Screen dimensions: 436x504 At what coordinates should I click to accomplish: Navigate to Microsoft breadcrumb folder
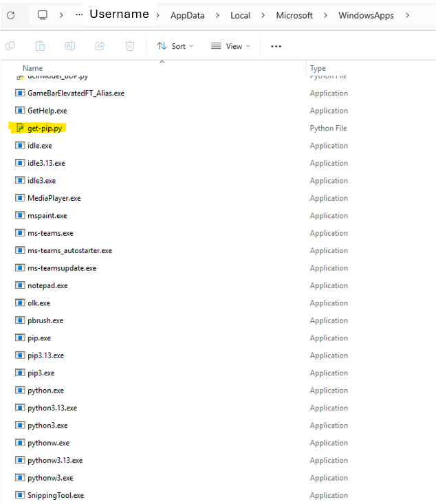(x=294, y=15)
